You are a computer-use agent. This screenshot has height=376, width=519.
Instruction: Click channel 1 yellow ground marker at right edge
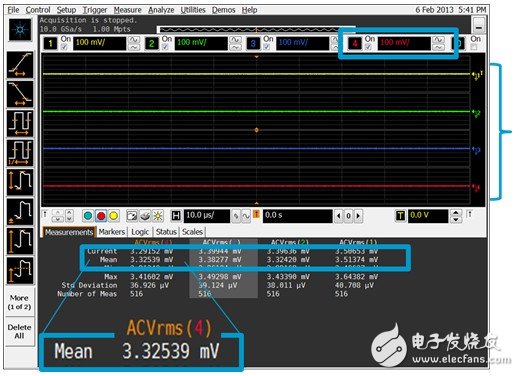coord(477,75)
